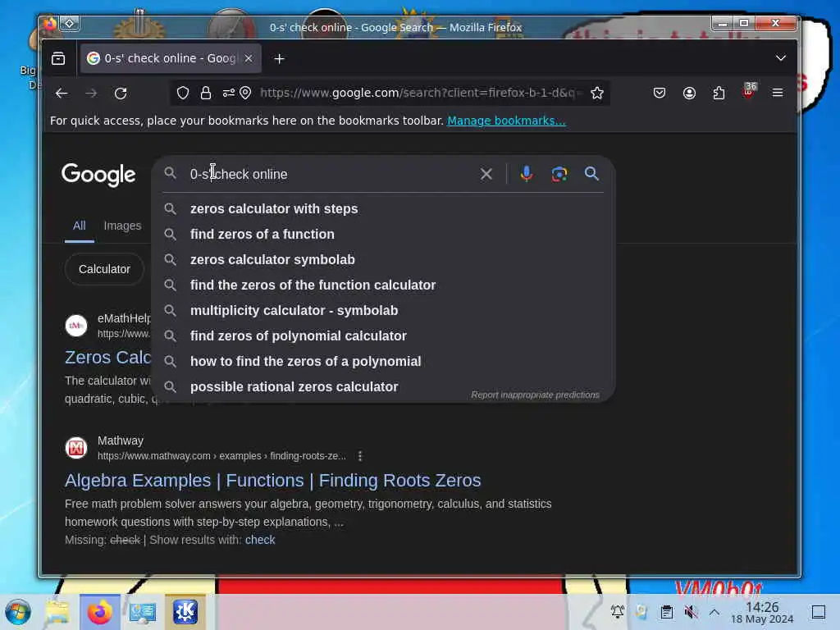Click the extension badge showing 36
This screenshot has width=840, height=630.
[750, 90]
